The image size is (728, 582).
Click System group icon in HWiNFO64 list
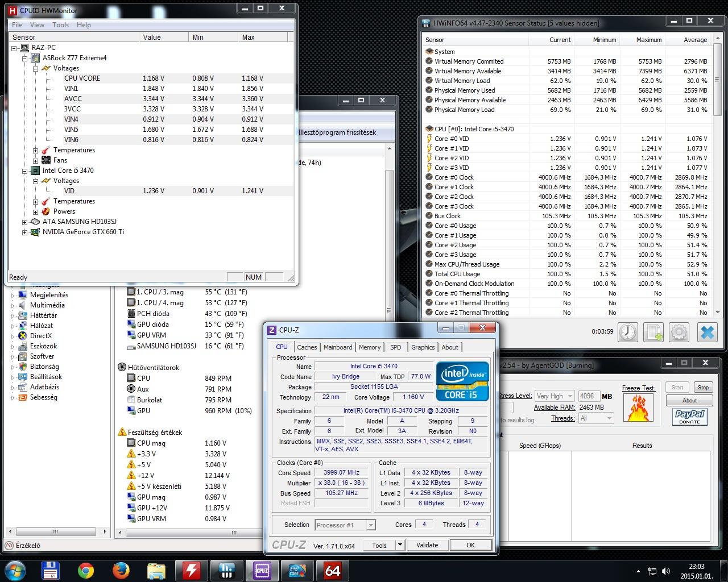tap(429, 52)
